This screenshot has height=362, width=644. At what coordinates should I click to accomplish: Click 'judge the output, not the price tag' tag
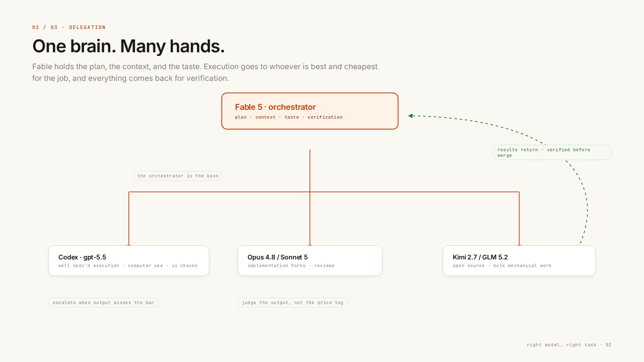(x=293, y=302)
